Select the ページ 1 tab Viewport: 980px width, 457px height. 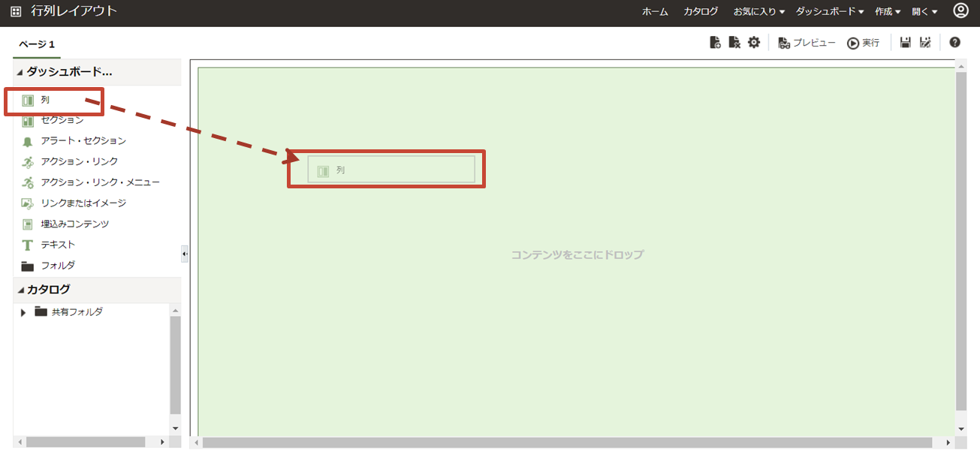pos(37,44)
